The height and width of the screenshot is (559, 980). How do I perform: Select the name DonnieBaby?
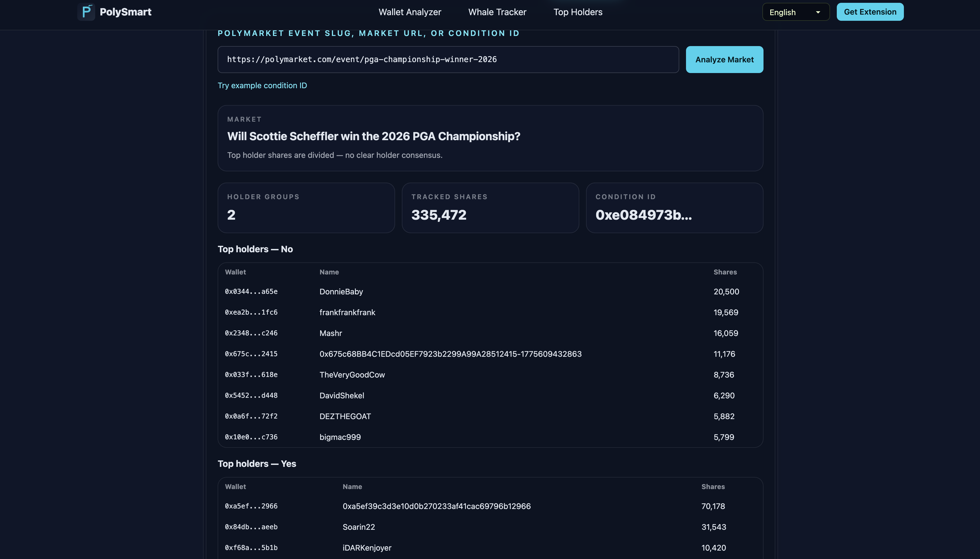pos(341,292)
